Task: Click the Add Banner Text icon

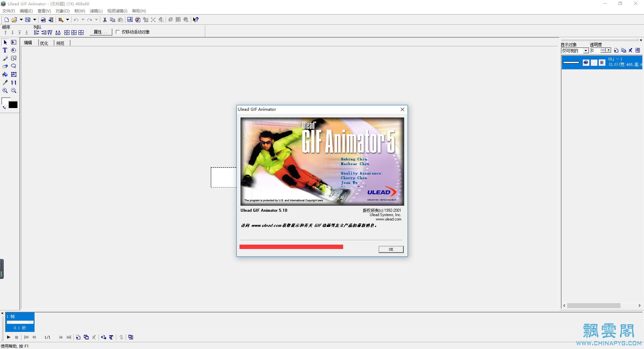Action: (x=111, y=337)
